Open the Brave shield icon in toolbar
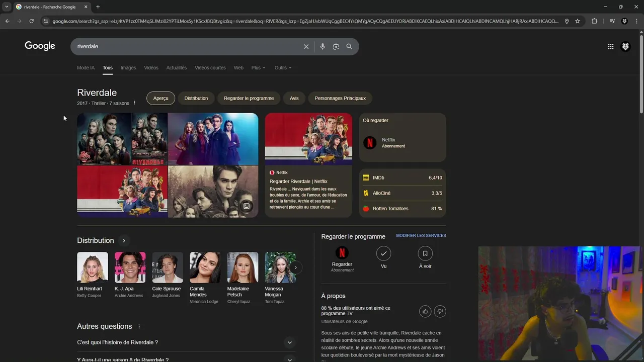 pos(624,21)
